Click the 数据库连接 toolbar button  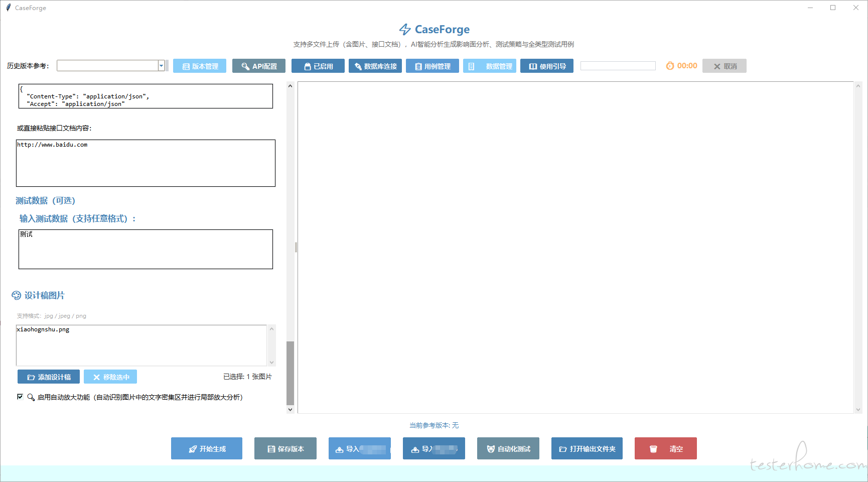pyautogui.click(x=375, y=66)
